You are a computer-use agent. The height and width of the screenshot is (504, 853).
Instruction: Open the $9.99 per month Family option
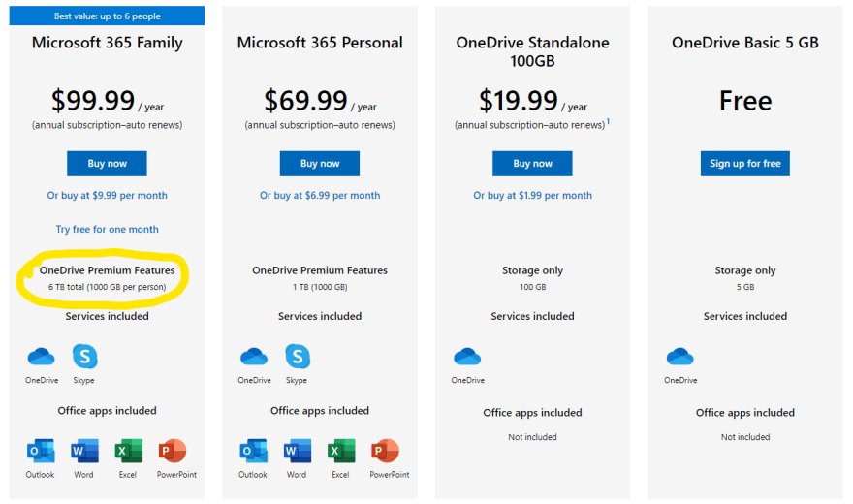point(108,195)
